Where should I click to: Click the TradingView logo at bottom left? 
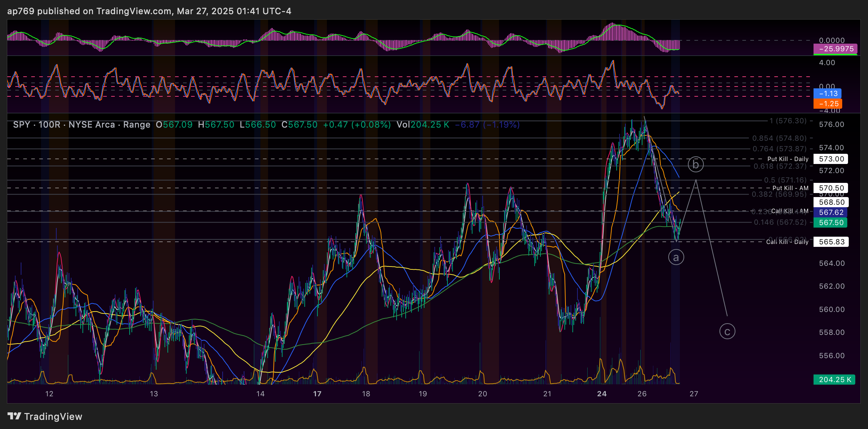pyautogui.click(x=45, y=416)
